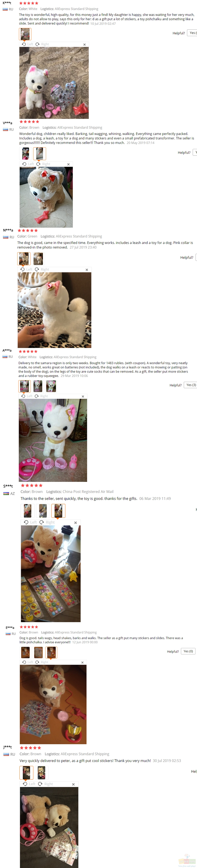Open J***t's second photo thumbnail
This screenshot has height=868, width=197.
(41, 773)
